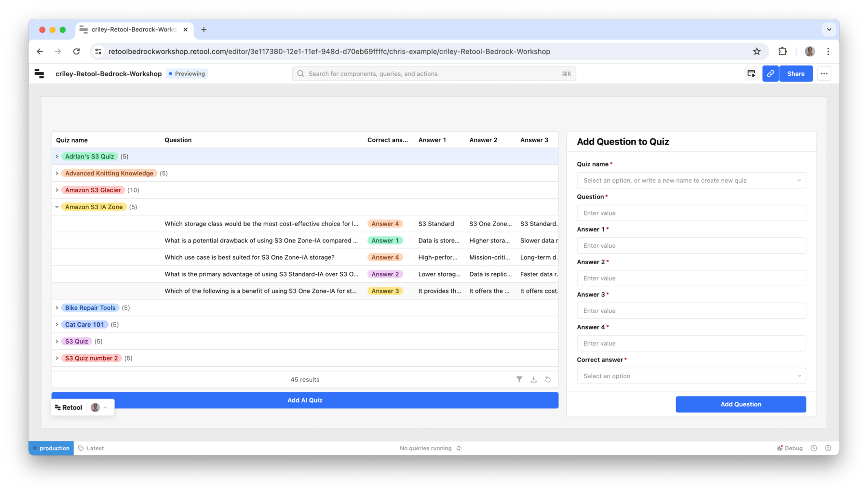The width and height of the screenshot is (868, 493).
Task: Open the history icon in the status bar
Action: coord(814,448)
